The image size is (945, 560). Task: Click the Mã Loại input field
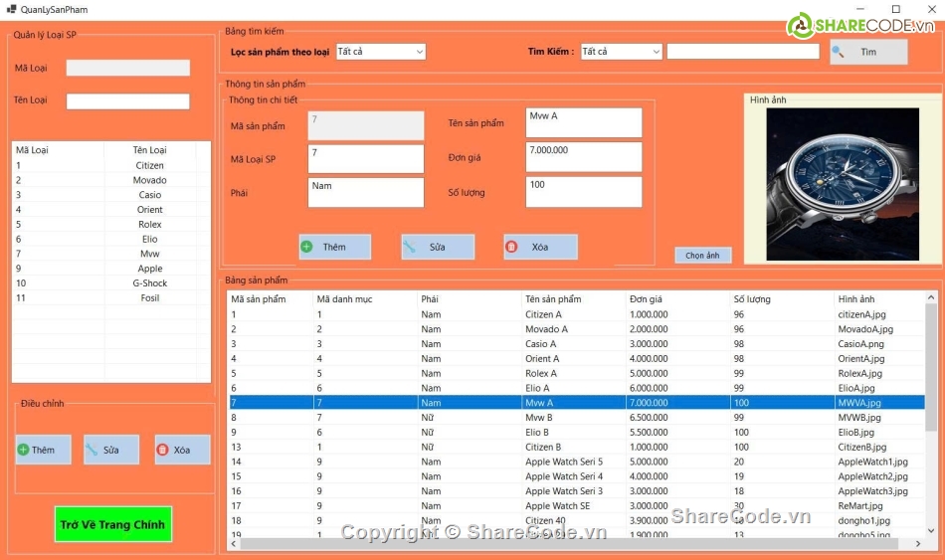[127, 68]
